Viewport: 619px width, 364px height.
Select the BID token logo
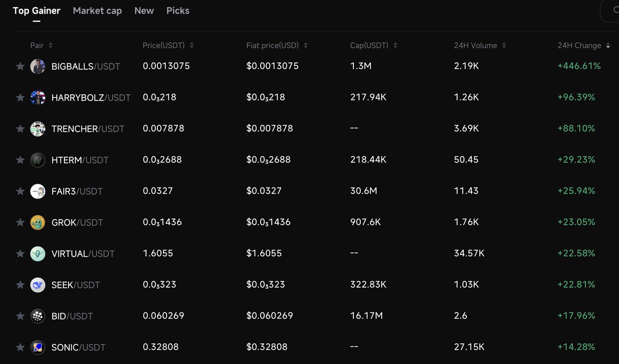(38, 316)
